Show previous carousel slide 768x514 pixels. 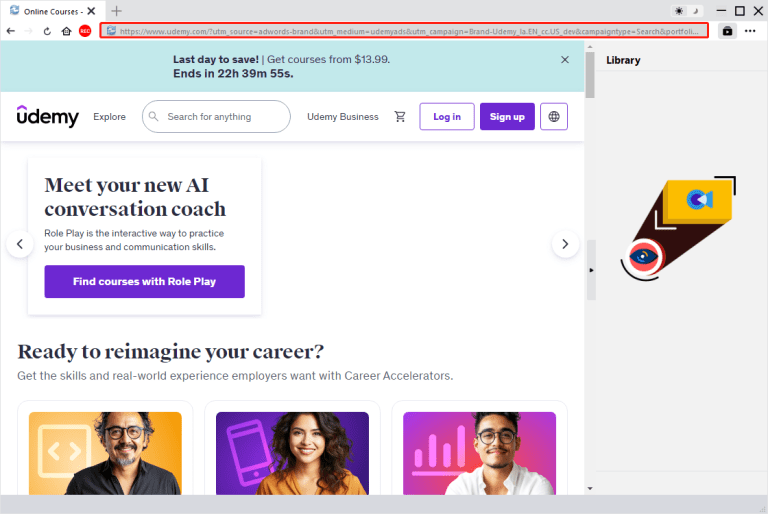(20, 244)
